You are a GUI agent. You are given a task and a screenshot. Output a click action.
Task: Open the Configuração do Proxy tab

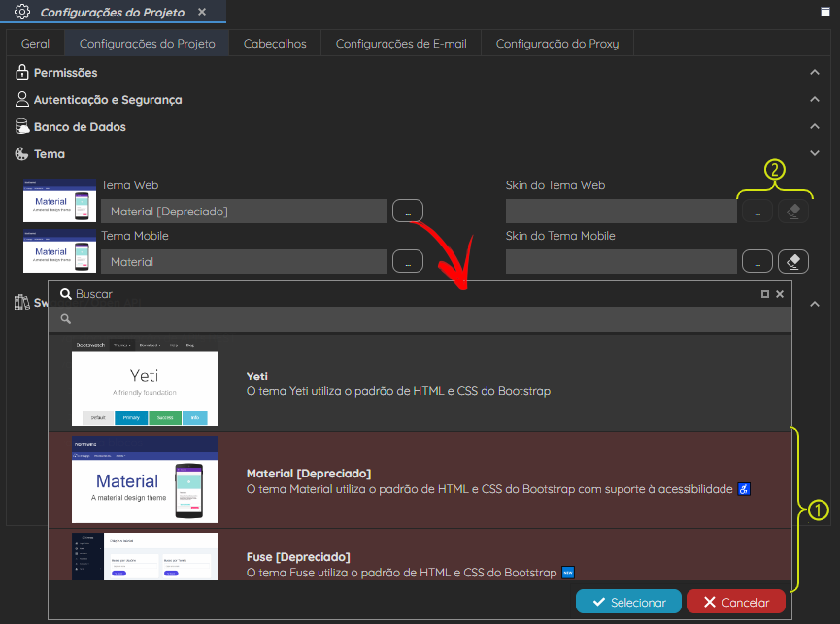coord(557,44)
